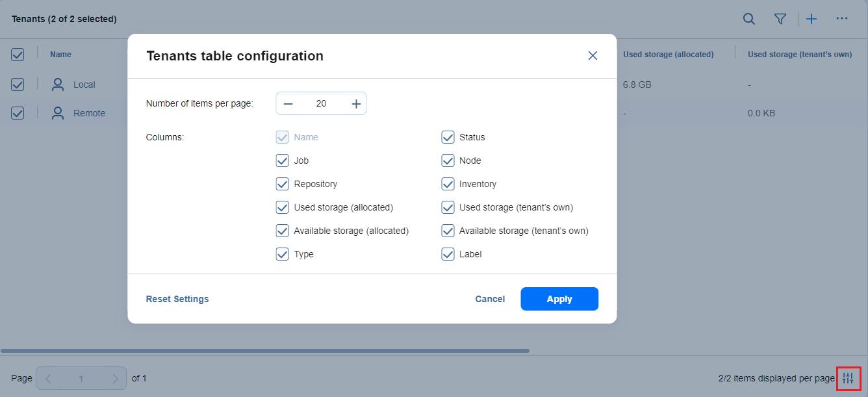
Task: Click Reset Settings link
Action: coord(177,299)
